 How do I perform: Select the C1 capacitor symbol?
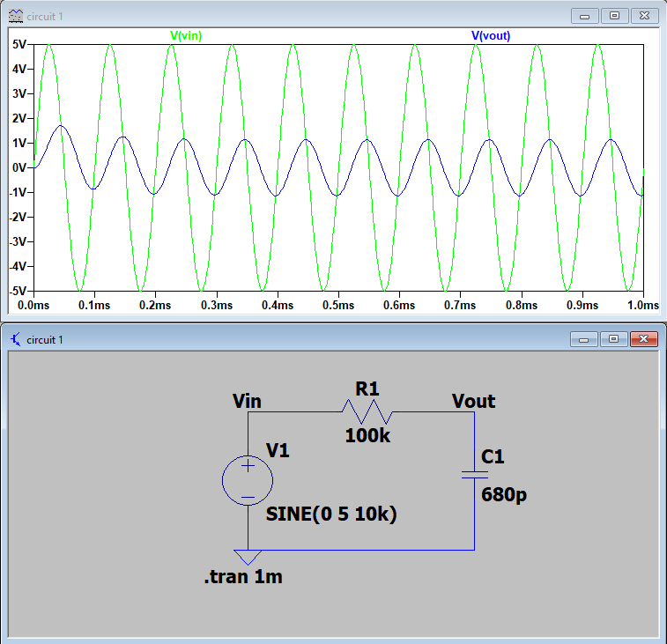(x=474, y=475)
